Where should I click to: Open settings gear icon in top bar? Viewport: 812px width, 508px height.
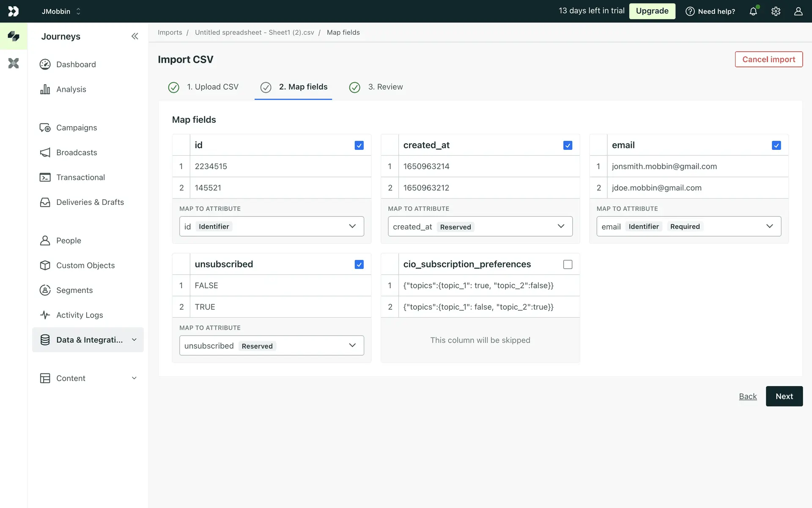(x=776, y=11)
